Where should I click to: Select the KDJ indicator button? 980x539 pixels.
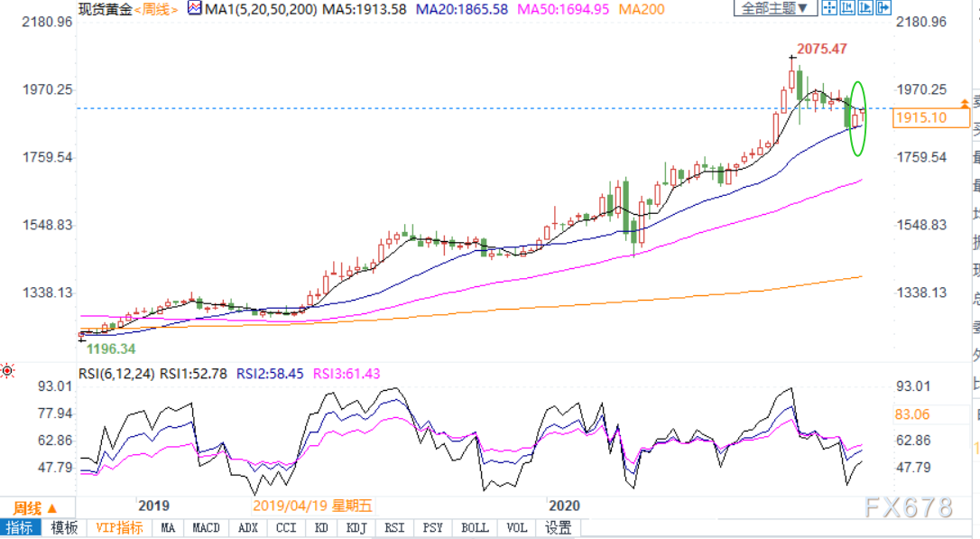356,528
